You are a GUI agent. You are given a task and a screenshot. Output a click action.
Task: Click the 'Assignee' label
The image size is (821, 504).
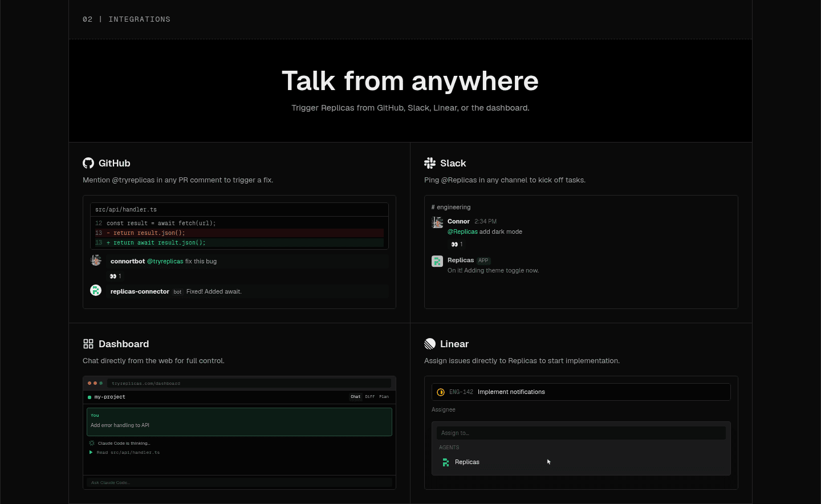click(444, 409)
